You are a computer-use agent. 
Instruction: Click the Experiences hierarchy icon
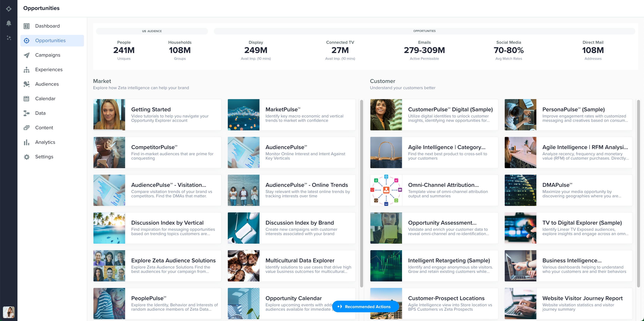[27, 70]
